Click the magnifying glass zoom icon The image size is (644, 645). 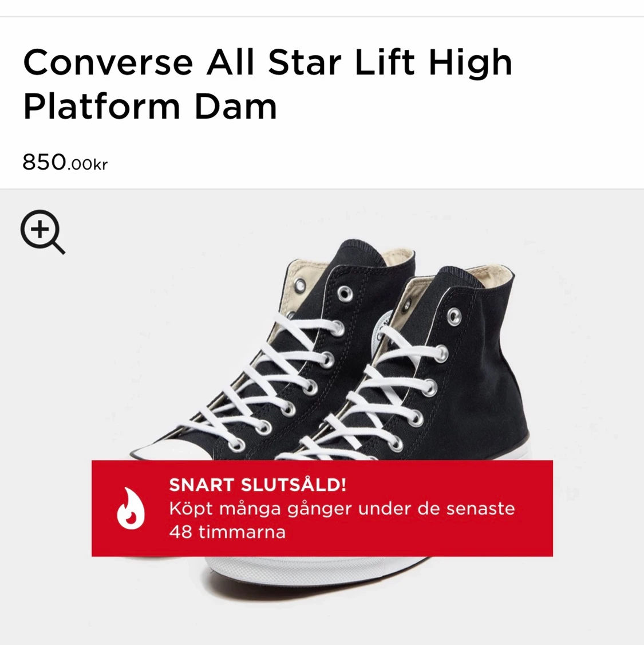tap(43, 232)
